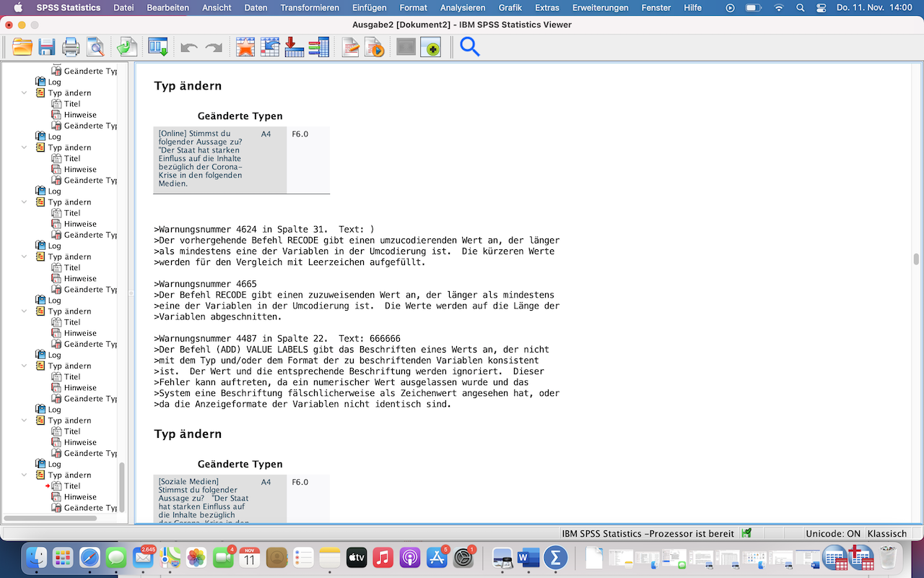Click the "Unicode: ON" status bar entry

click(833, 534)
